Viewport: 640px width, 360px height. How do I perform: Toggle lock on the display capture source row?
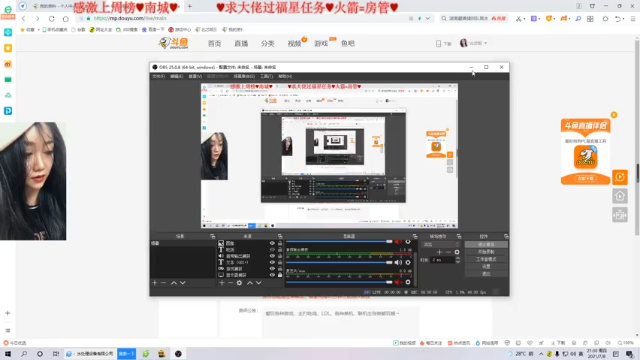(280, 275)
